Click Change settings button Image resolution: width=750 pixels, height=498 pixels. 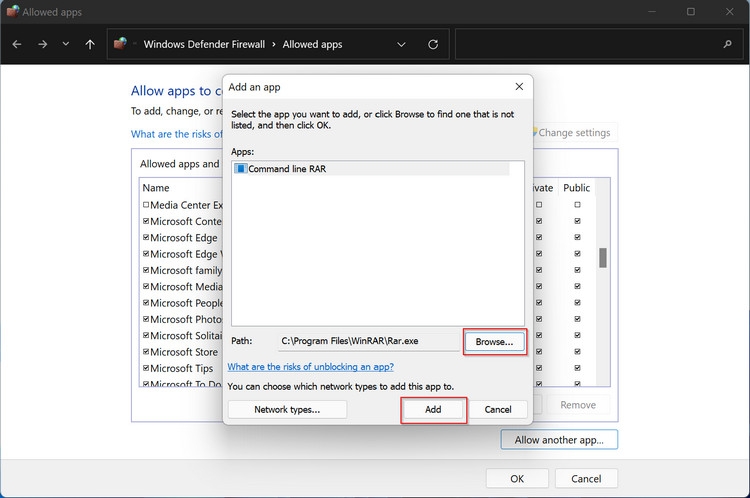coord(575,133)
